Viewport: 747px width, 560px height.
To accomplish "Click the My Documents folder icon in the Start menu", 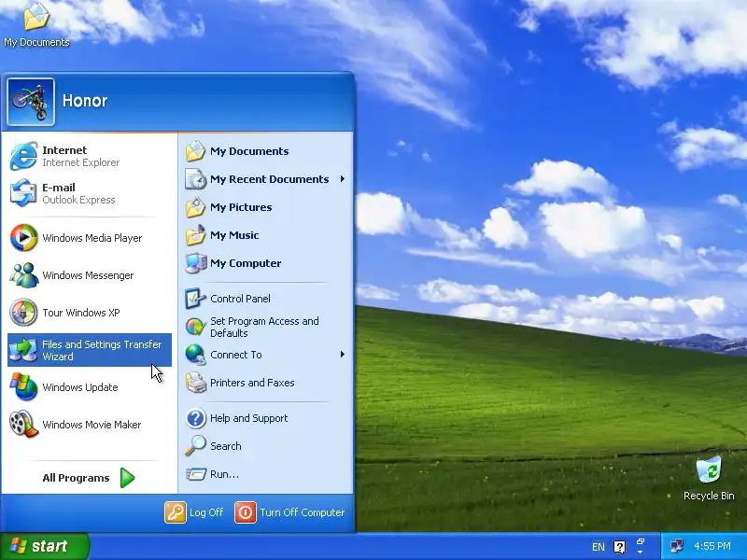I will 195,151.
